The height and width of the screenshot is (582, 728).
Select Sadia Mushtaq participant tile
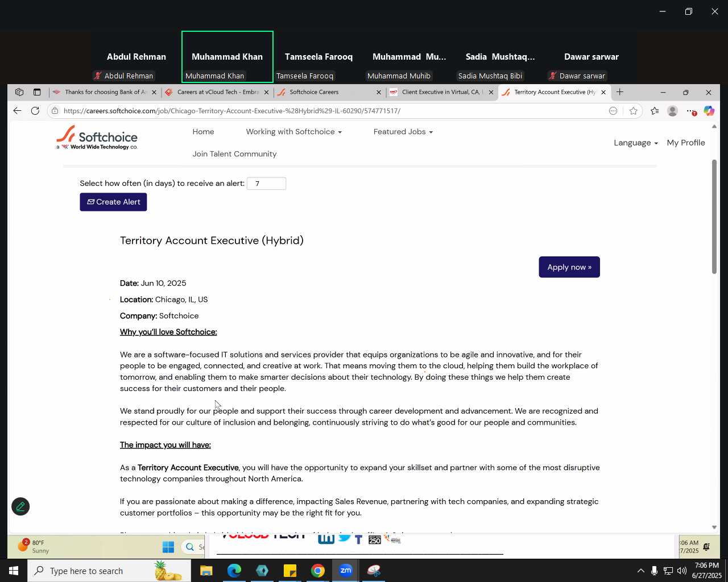click(500, 57)
